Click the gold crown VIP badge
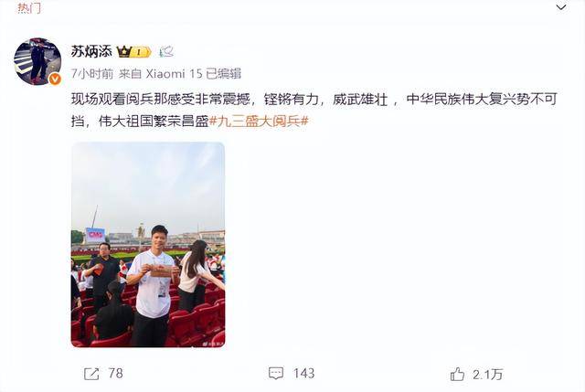This screenshot has width=585, height=392. click(134, 52)
